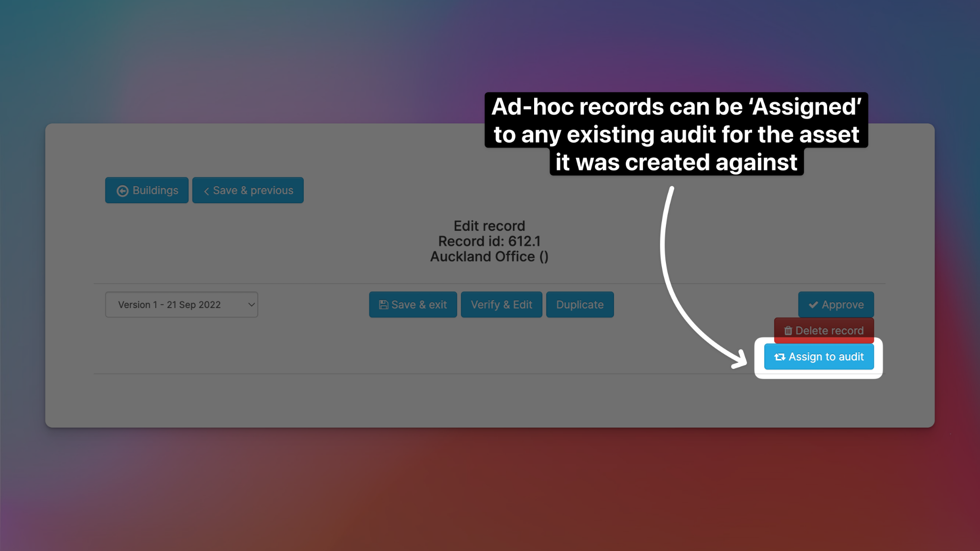Viewport: 980px width, 551px height.
Task: Duplicate this record
Action: coord(580,305)
